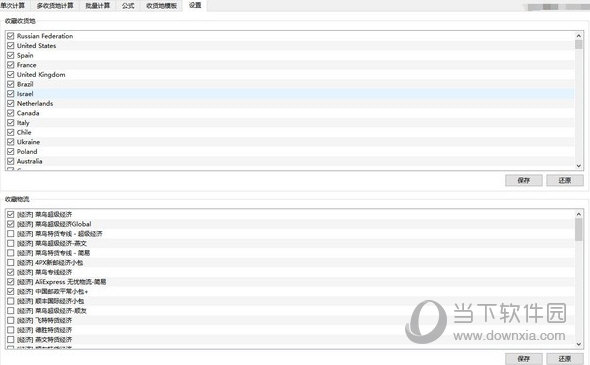The width and height of the screenshot is (590, 365).
Task: Uncheck Spain in the destination list
Action: tap(11, 55)
